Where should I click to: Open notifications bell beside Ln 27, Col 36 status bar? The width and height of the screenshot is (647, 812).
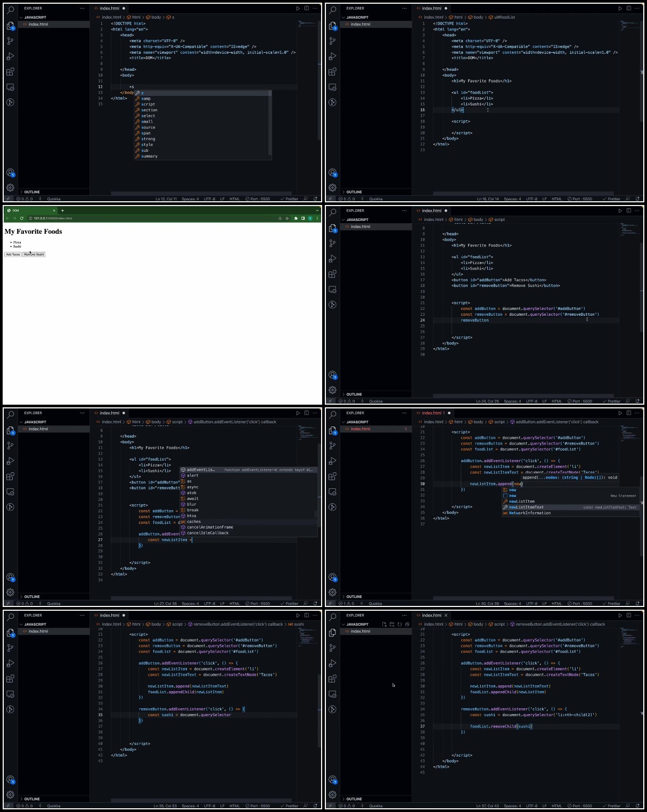click(x=315, y=604)
